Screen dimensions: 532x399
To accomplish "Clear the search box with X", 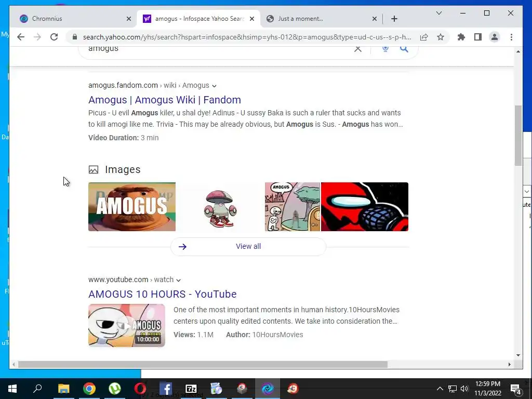I will click(x=357, y=49).
